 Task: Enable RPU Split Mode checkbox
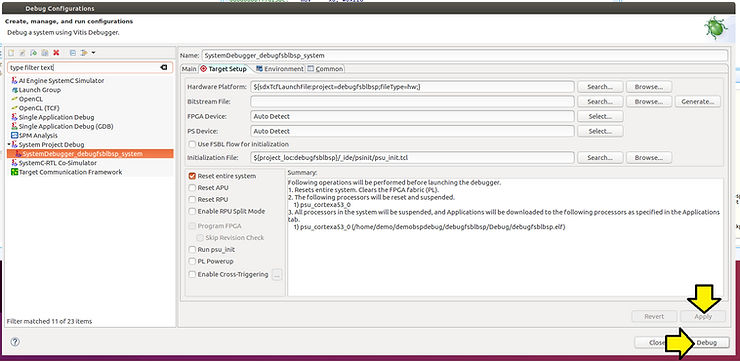[192, 211]
